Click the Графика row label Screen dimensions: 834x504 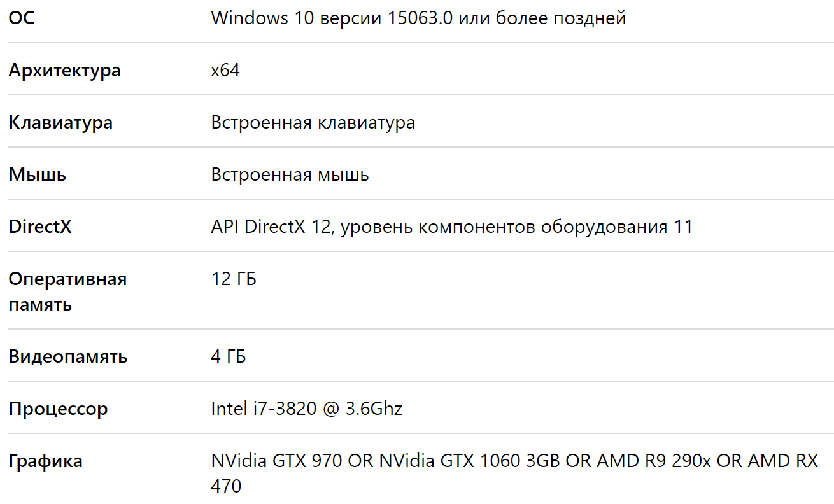(x=45, y=461)
